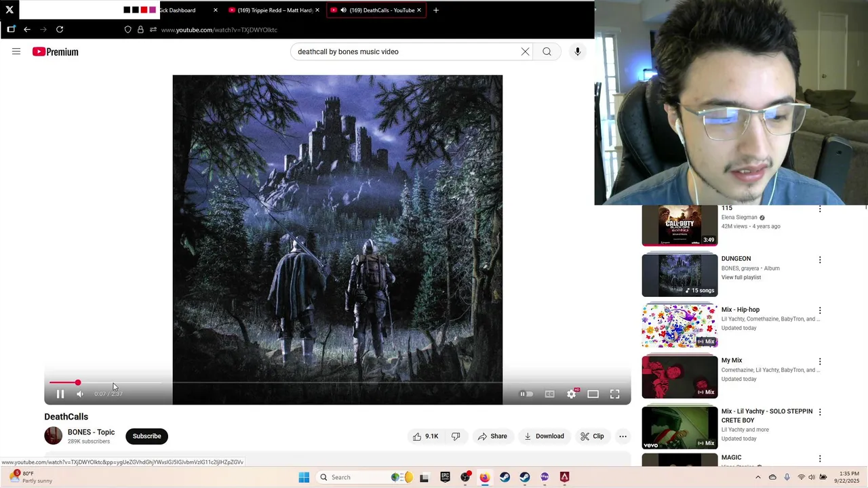Click View full playlist link
Image resolution: width=868 pixels, height=488 pixels.
click(x=741, y=277)
